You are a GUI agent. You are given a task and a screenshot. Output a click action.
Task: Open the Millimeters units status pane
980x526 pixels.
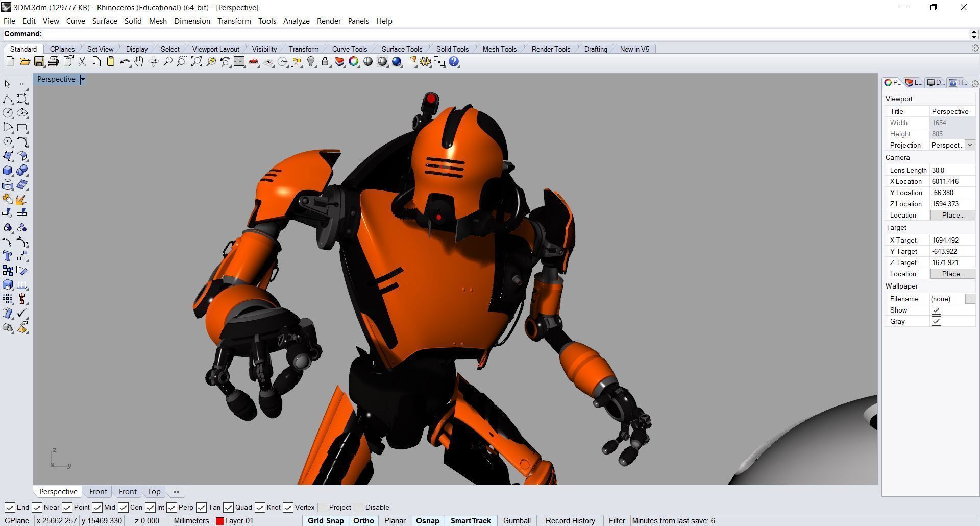tap(191, 521)
